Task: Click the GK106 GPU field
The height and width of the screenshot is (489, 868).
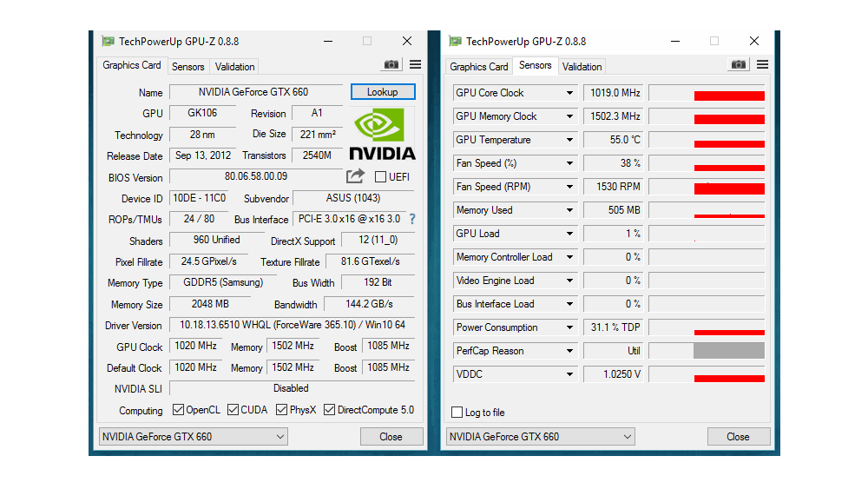Action: 202,113
